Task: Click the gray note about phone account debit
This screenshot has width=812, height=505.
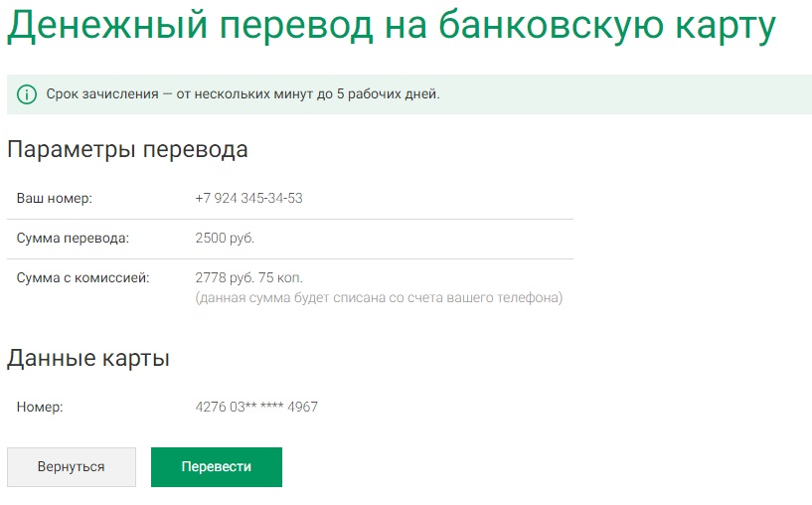Action: 379,297
